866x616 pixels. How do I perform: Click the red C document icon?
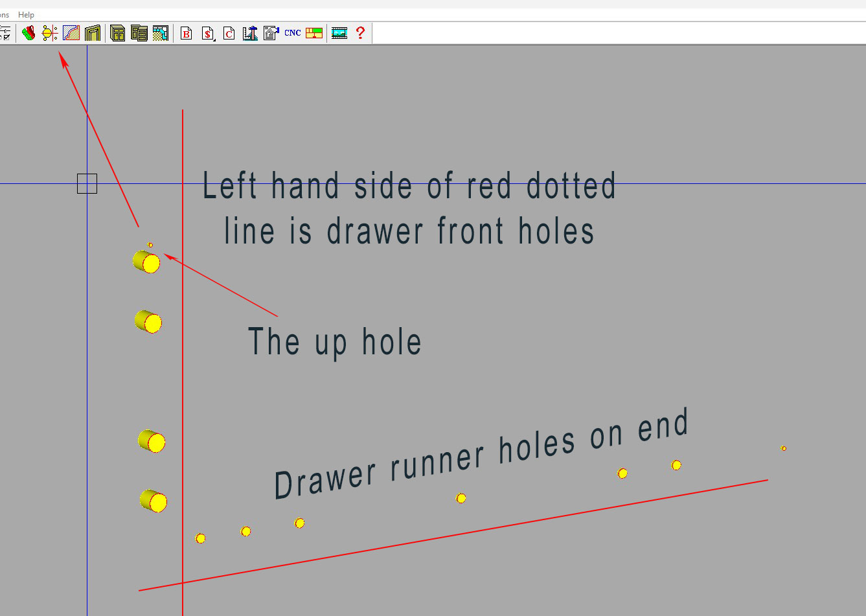click(229, 33)
